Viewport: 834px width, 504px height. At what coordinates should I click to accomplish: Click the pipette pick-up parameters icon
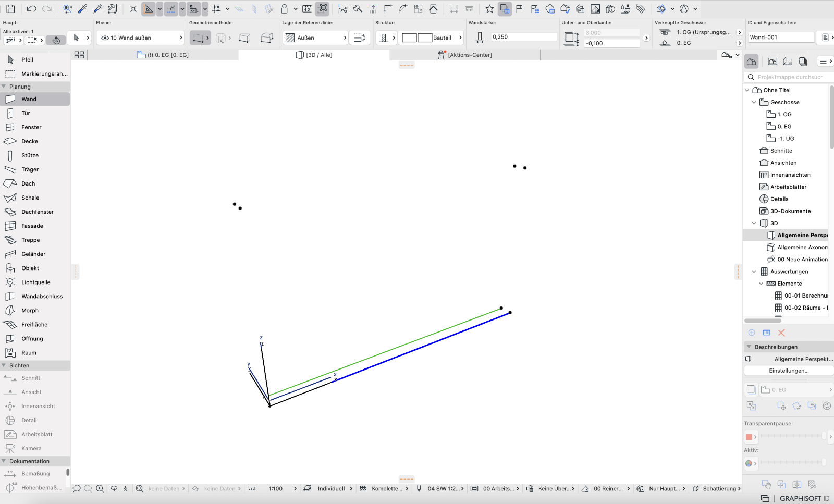point(82,9)
